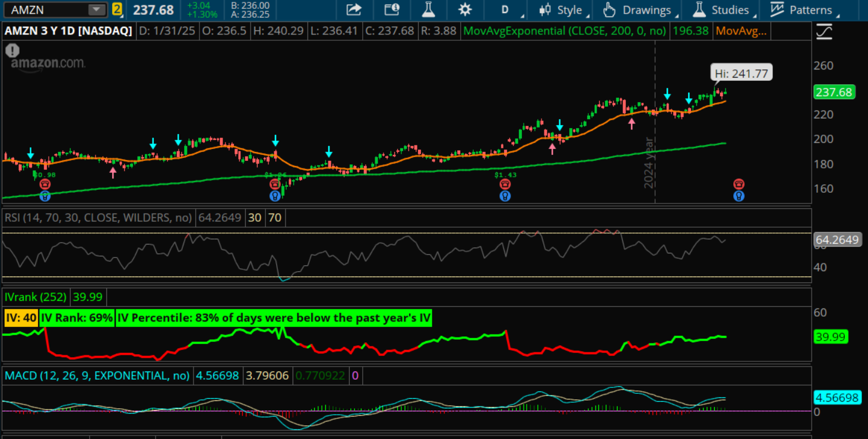Click the IVrank (252) study label
Image resolution: width=868 pixels, height=439 pixels.
point(36,297)
